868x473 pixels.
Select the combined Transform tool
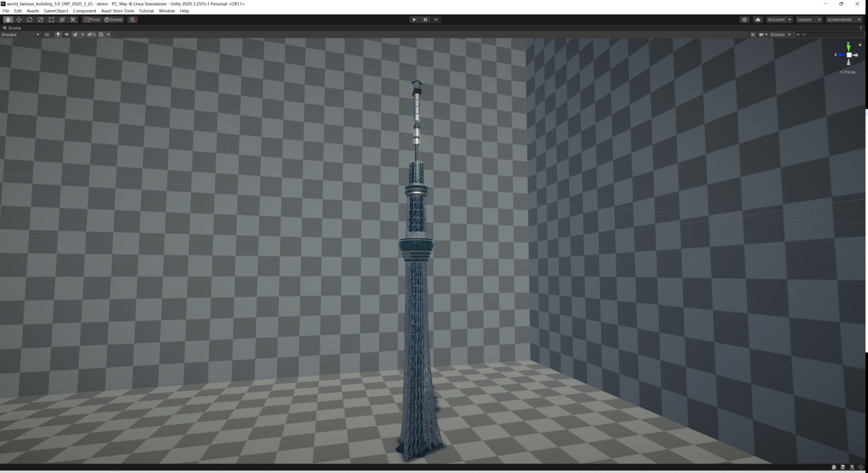[x=62, y=20]
